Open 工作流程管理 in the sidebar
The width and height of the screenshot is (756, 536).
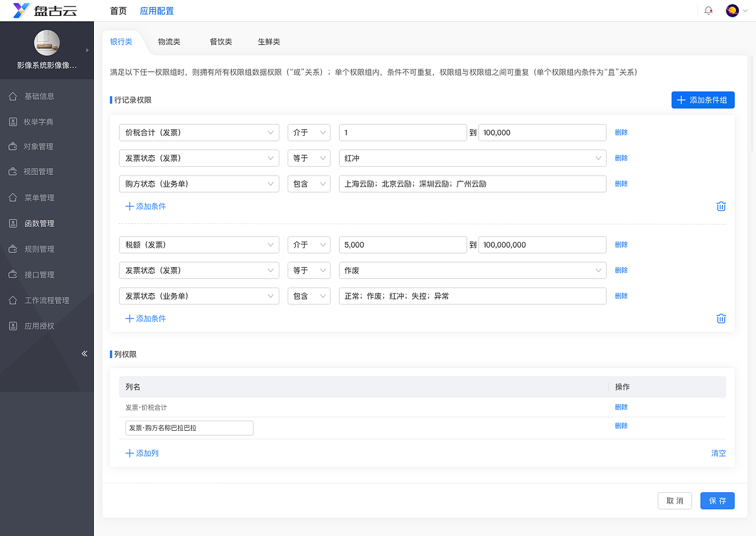click(47, 300)
